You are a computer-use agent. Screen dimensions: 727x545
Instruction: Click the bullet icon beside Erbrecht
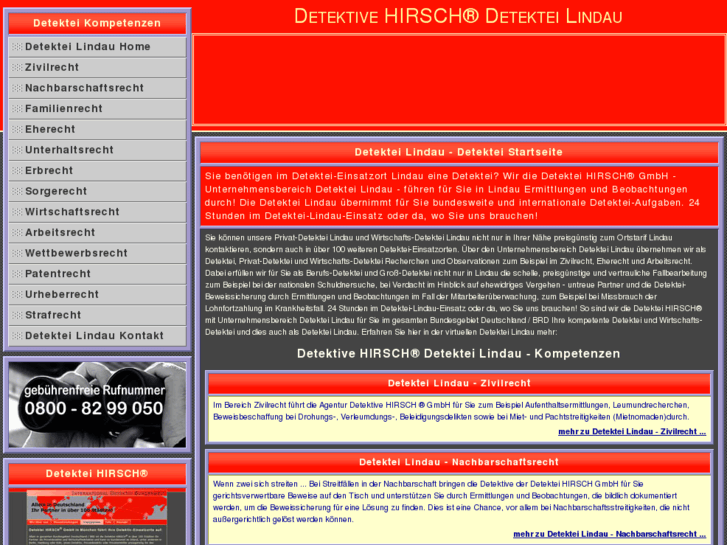17,171
